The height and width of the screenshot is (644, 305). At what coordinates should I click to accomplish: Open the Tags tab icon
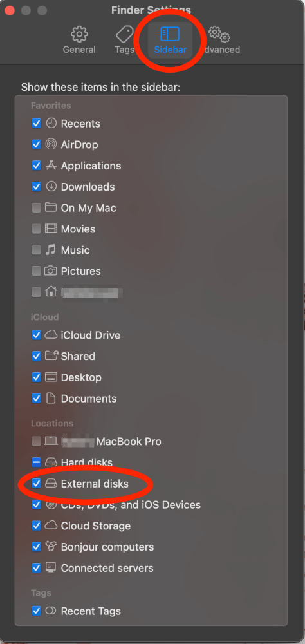pos(125,34)
